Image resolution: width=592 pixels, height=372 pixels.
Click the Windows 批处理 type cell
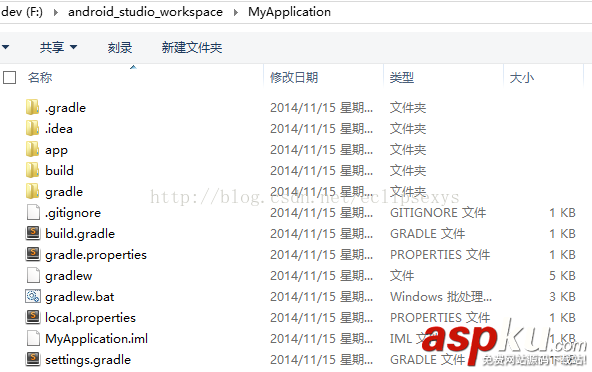pos(441,297)
